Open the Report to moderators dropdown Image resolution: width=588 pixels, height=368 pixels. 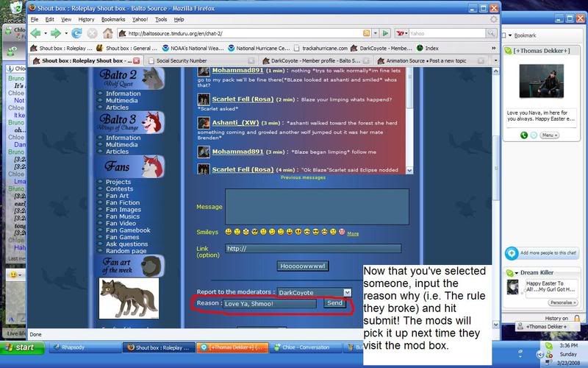click(315, 292)
